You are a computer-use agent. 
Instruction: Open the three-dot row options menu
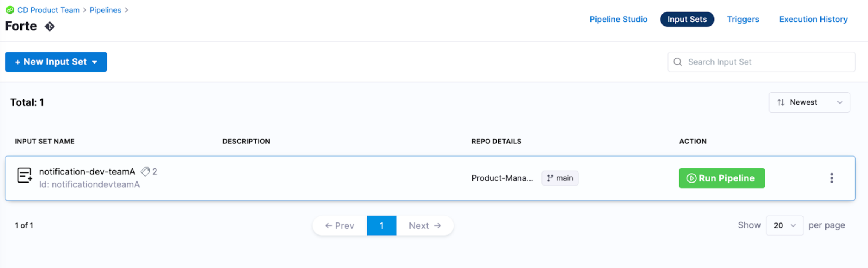point(831,178)
